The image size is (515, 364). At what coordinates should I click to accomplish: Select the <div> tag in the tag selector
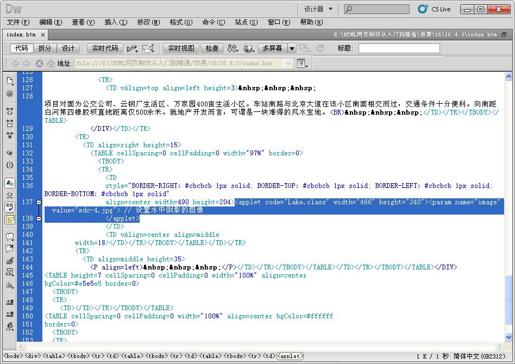(x=33, y=356)
